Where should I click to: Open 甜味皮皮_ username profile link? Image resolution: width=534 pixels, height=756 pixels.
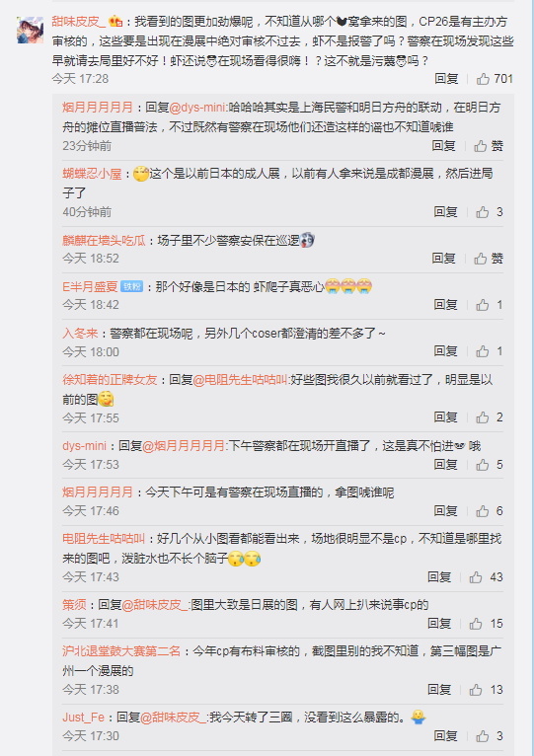pos(79,22)
